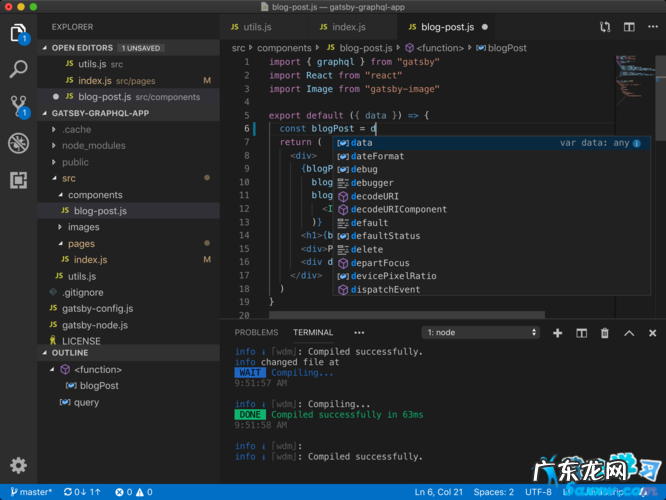666x500 pixels.
Task: Click the master branch in status bar
Action: pyautogui.click(x=30, y=492)
